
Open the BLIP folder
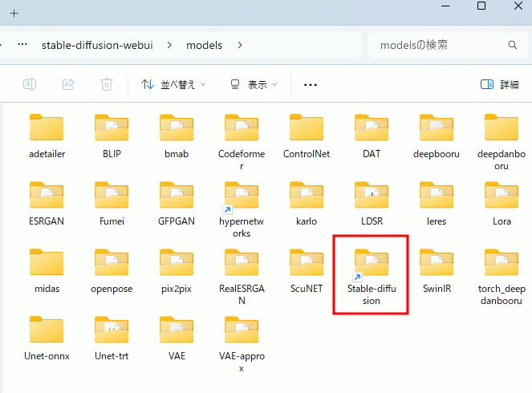click(x=112, y=137)
